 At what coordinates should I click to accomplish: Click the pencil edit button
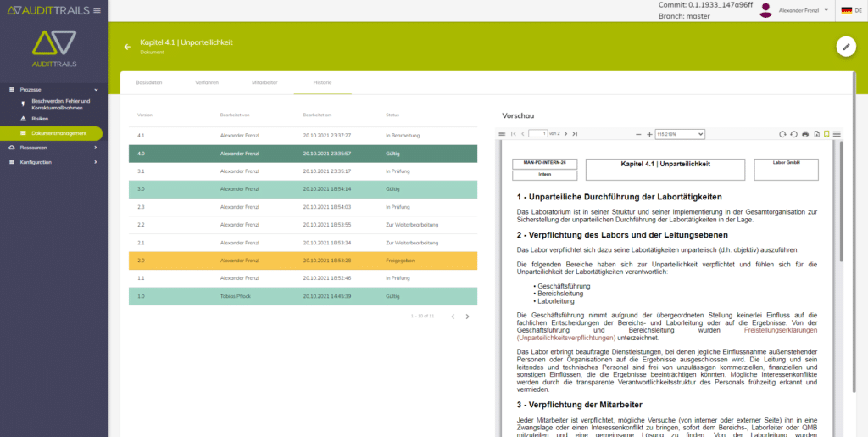[x=845, y=47]
